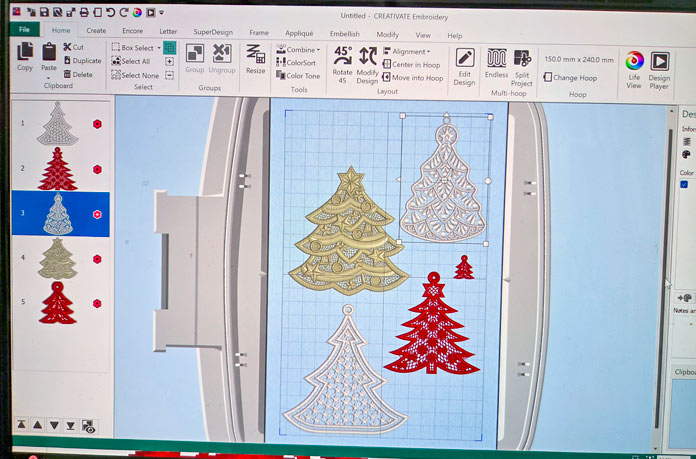This screenshot has height=459, width=696.
Task: Click Move into Hoop
Action: [x=413, y=78]
